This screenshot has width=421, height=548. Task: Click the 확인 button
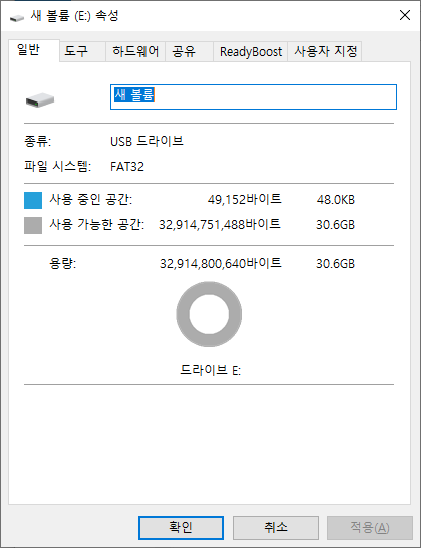pyautogui.click(x=181, y=527)
